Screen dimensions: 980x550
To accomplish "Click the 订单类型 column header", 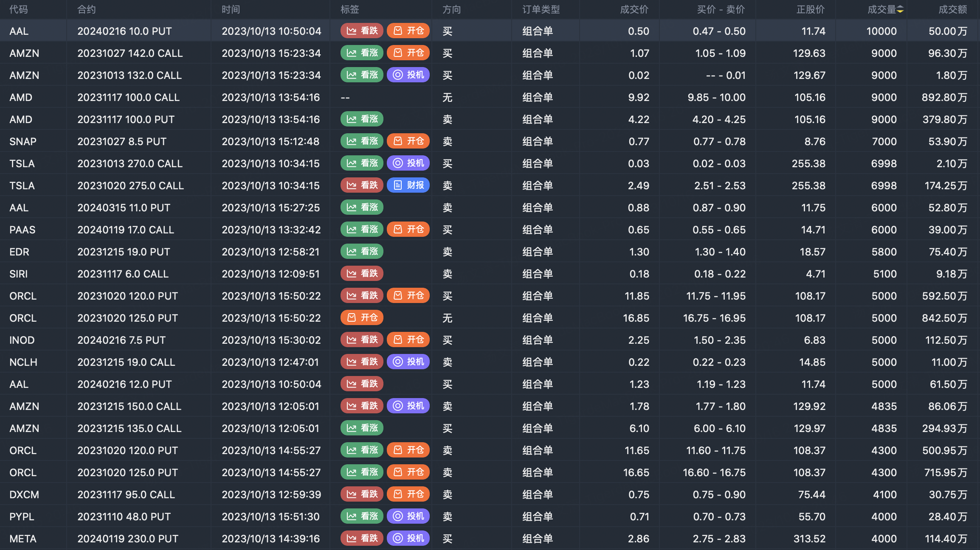I will coord(541,9).
